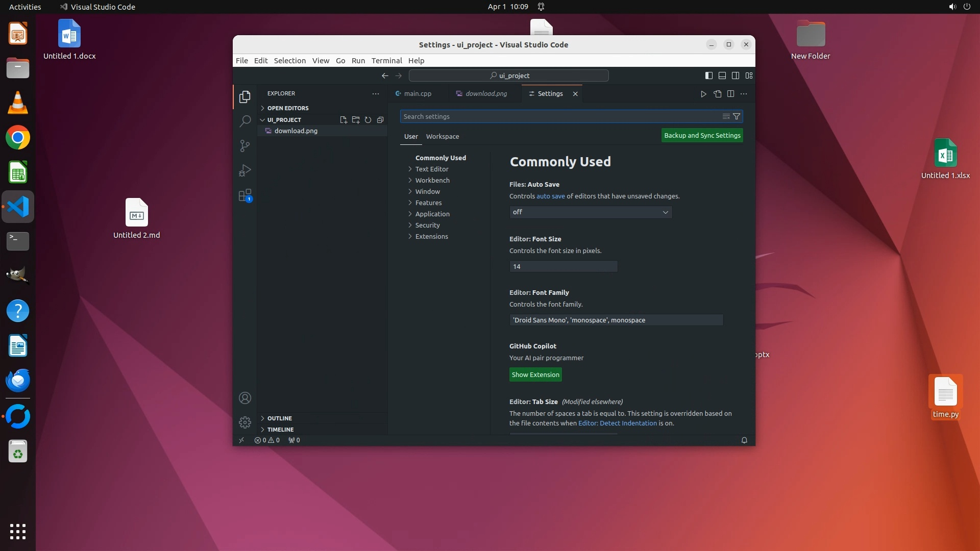Open the Extensions view icon
Screen dimensions: 980x551
pos(245,195)
